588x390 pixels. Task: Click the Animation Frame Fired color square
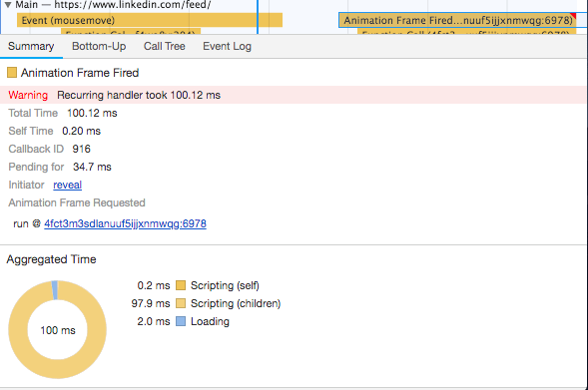click(12, 72)
